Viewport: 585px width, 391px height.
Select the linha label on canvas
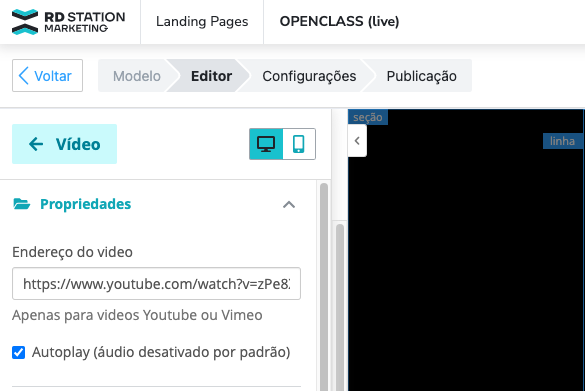coord(562,141)
